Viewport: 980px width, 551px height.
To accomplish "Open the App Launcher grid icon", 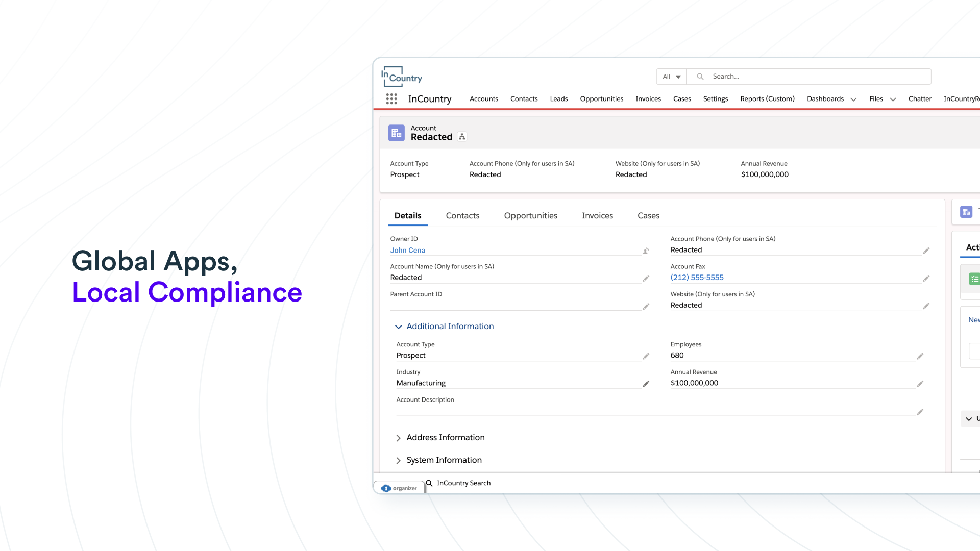I will click(391, 99).
